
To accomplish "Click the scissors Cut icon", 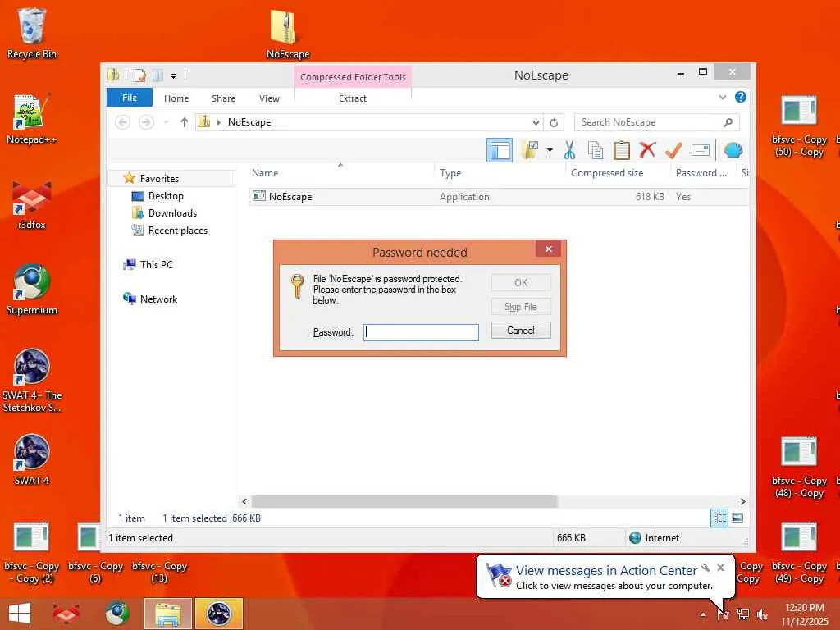I will pyautogui.click(x=569, y=151).
